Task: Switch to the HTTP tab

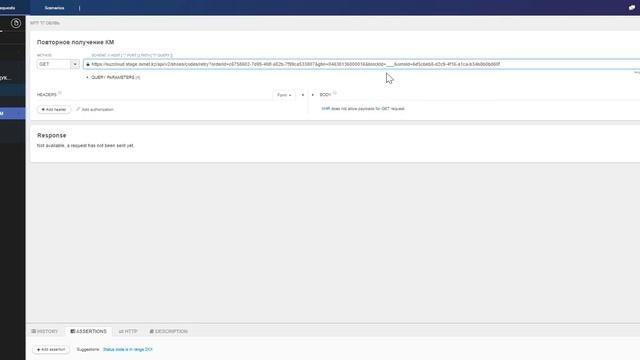Action: coord(128,331)
